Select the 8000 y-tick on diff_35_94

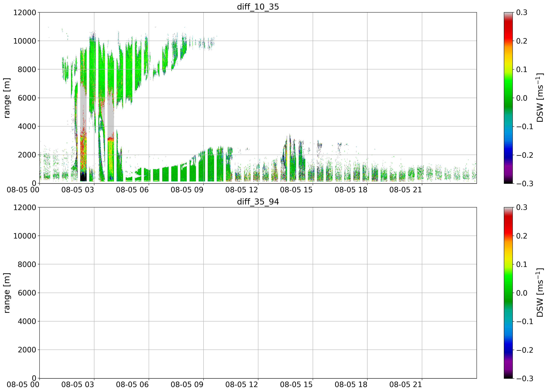[27, 264]
